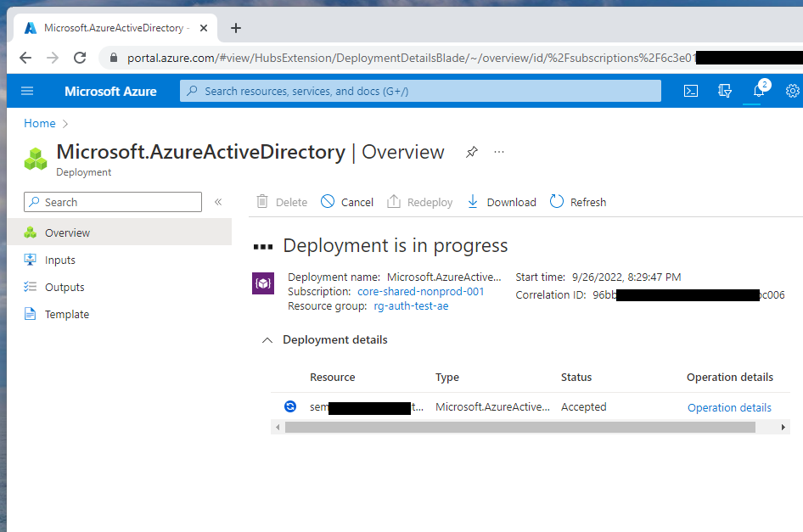Screen dimensions: 803x532
Task: Open the core-shared-nonprod-001 subscription link
Action: [420, 291]
